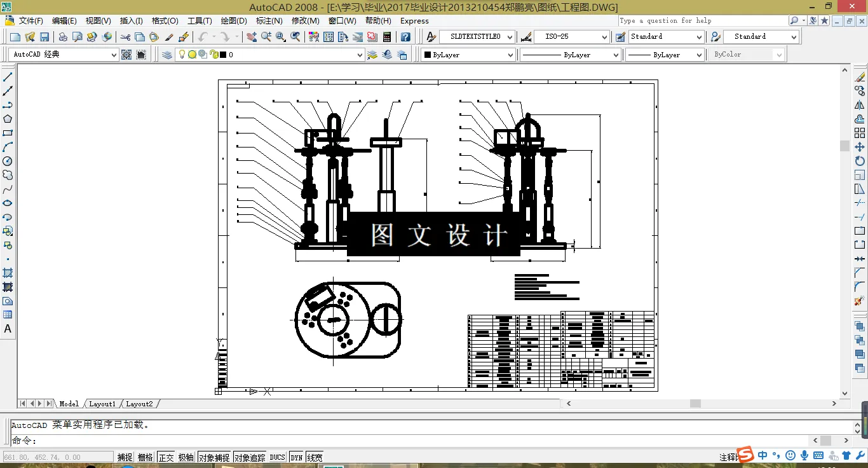The image size is (868, 468).
Task: Toggle the DYN dynamic input
Action: click(296, 457)
